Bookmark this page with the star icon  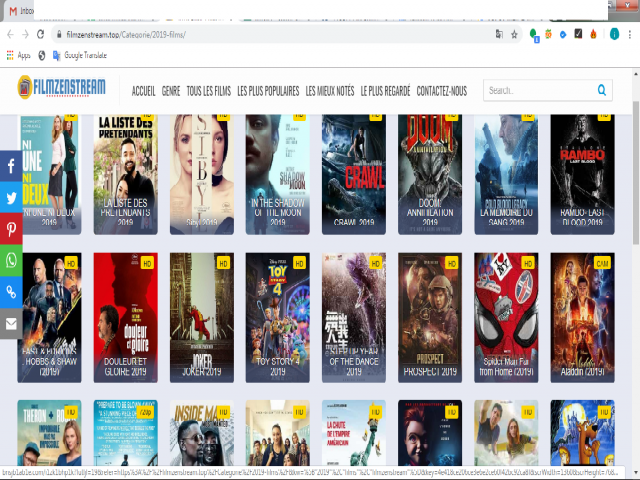514,35
